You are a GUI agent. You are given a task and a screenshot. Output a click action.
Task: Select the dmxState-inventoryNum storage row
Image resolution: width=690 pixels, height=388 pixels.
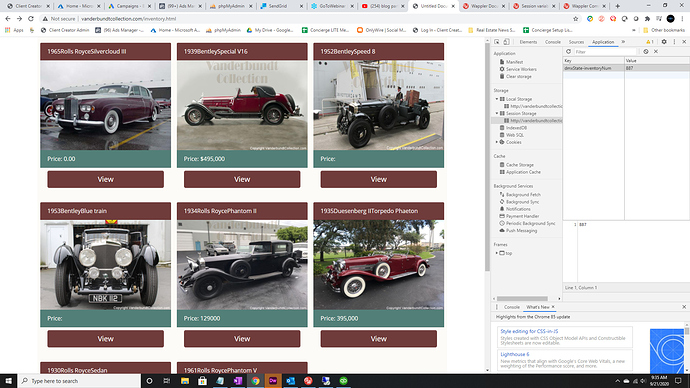[626, 68]
